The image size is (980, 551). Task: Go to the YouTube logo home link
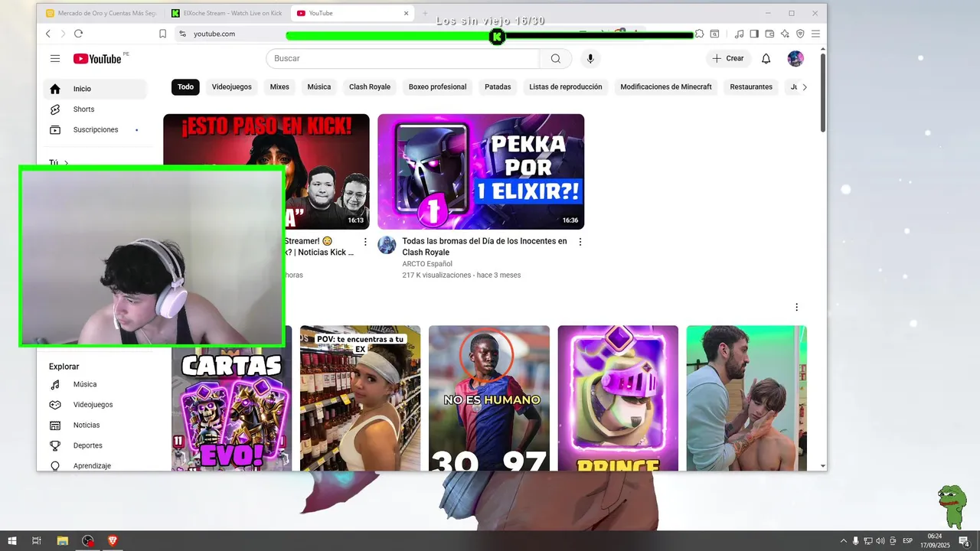tap(97, 59)
